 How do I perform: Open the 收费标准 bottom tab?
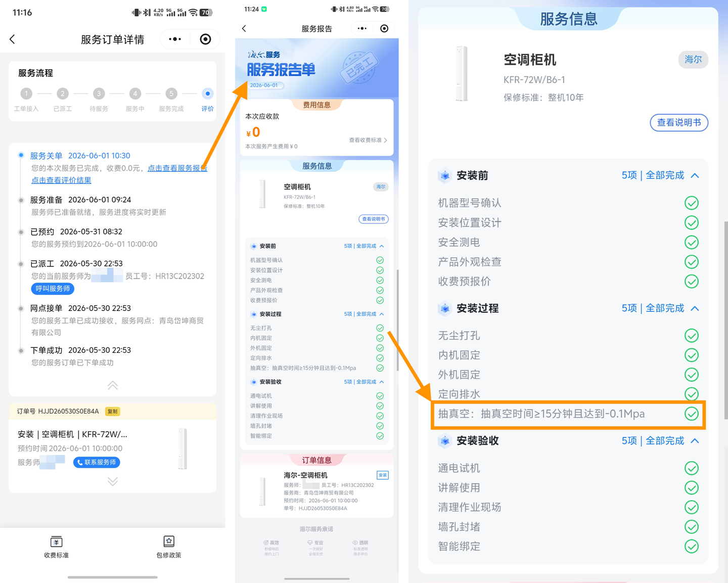click(x=56, y=547)
